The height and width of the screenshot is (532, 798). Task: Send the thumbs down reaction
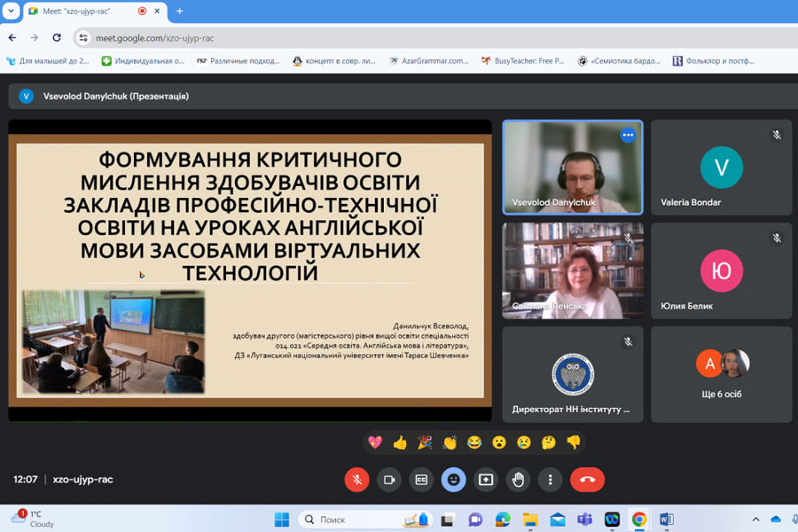(574, 442)
